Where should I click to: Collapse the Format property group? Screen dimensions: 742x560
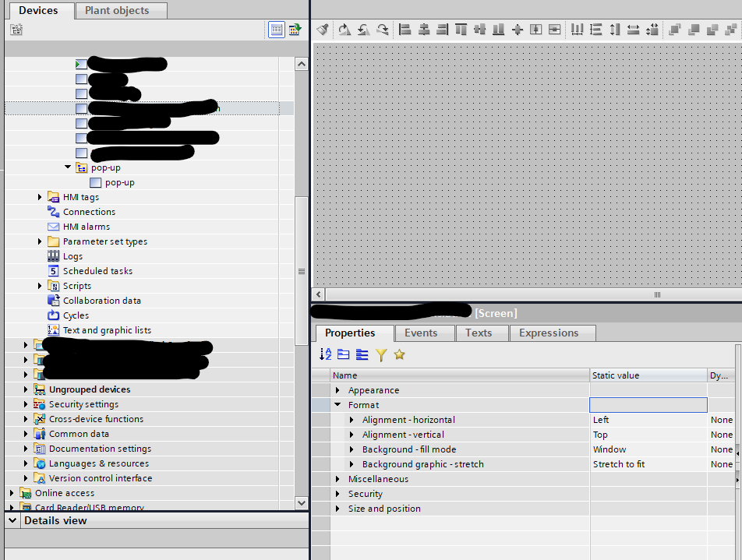[337, 405]
